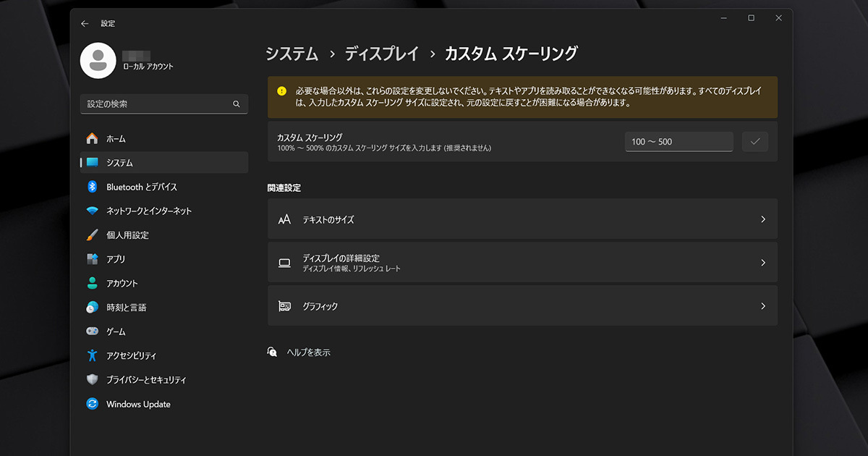Image resolution: width=868 pixels, height=456 pixels.
Task: Select Bluetooth とデバイス in sidebar
Action: (164, 187)
